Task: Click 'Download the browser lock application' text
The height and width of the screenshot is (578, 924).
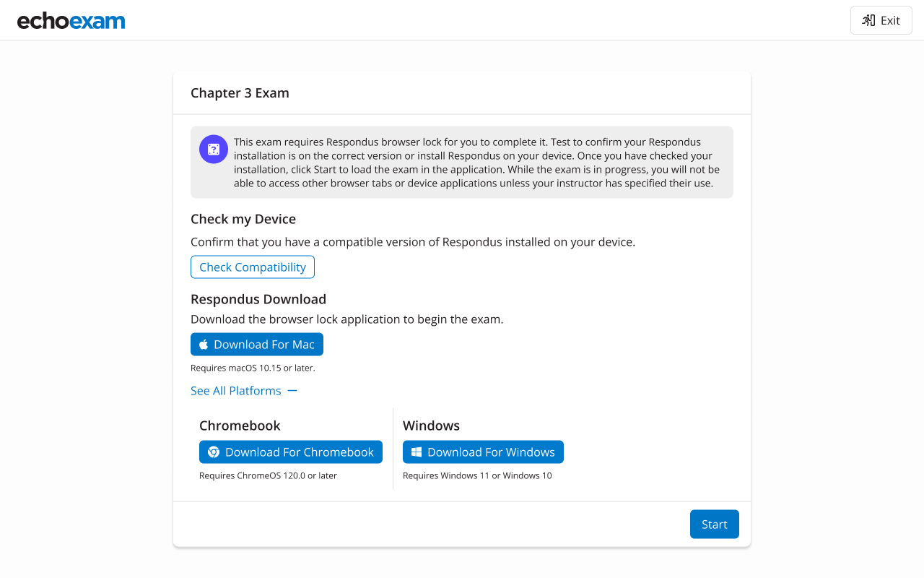Action: tap(346, 319)
